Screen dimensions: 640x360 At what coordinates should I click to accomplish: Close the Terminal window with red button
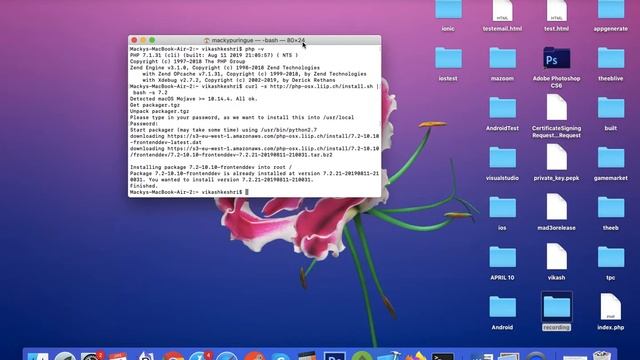tap(134, 40)
